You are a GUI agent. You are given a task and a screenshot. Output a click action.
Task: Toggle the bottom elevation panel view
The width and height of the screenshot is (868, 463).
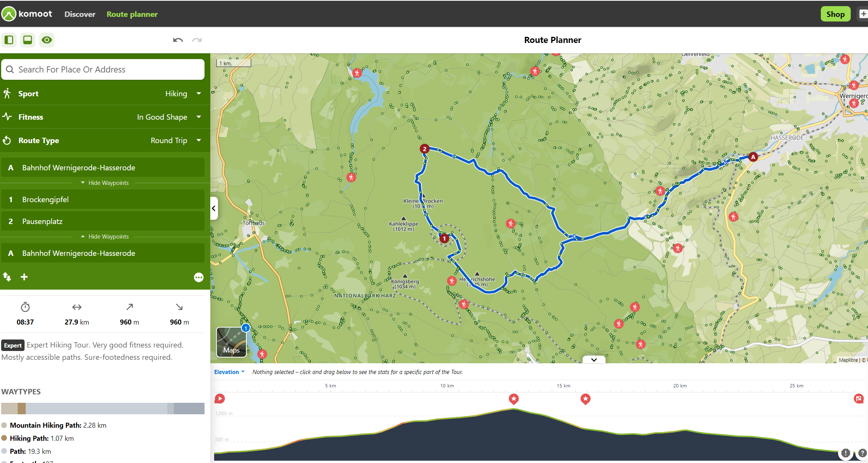pyautogui.click(x=28, y=40)
